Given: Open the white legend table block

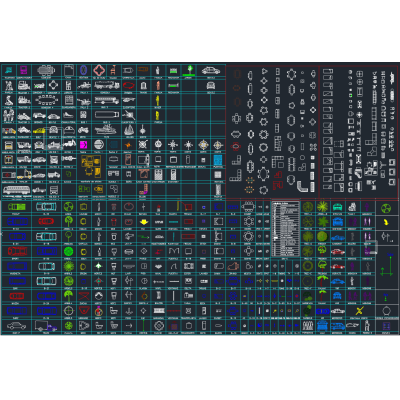Looking at the screenshot, I should [x=286, y=228].
